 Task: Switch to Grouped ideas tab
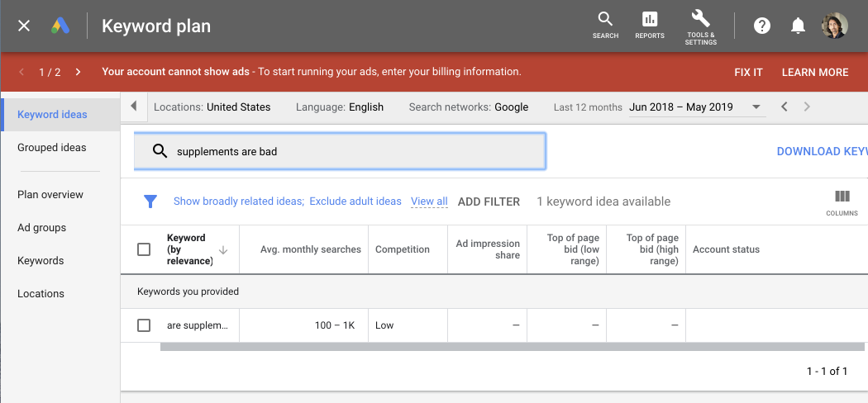[x=52, y=148]
